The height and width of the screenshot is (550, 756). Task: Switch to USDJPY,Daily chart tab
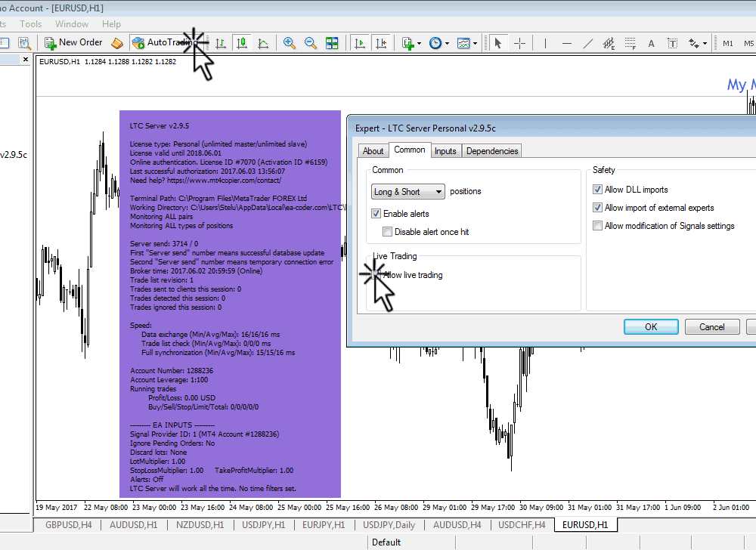click(x=389, y=524)
